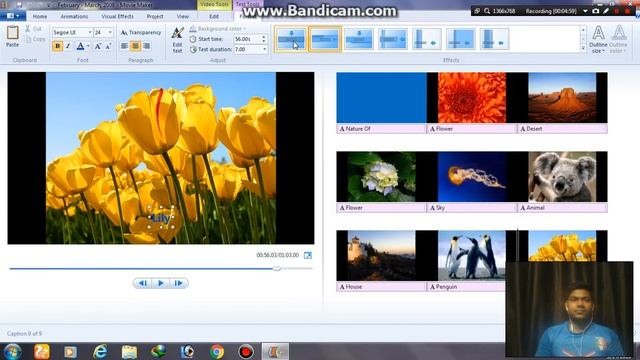640x360 pixels.
Task: Open the font size 24 dropdown
Action: tap(110, 32)
